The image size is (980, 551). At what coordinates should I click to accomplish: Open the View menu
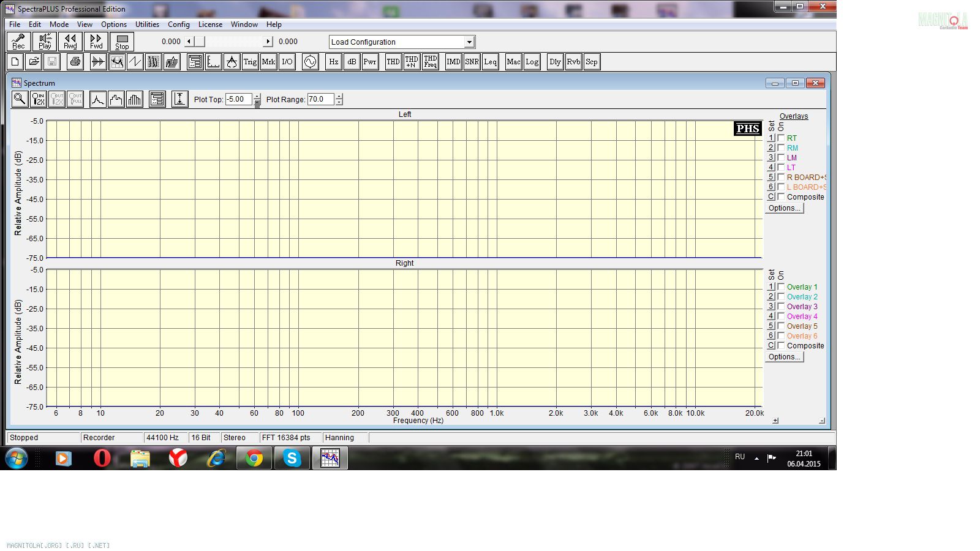[x=85, y=24]
